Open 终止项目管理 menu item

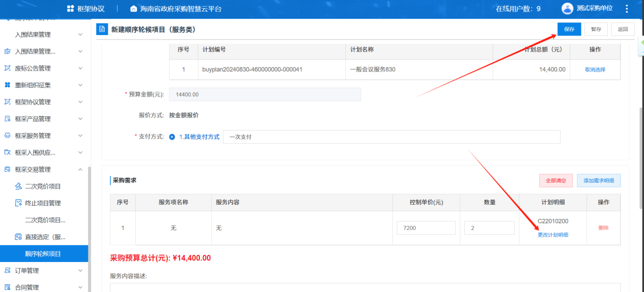click(44, 203)
